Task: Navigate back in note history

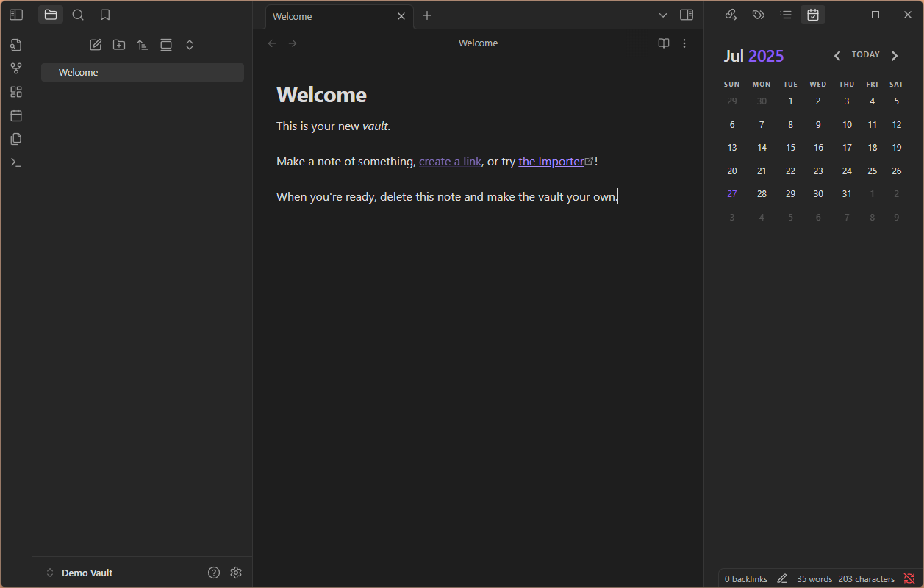Action: click(272, 43)
